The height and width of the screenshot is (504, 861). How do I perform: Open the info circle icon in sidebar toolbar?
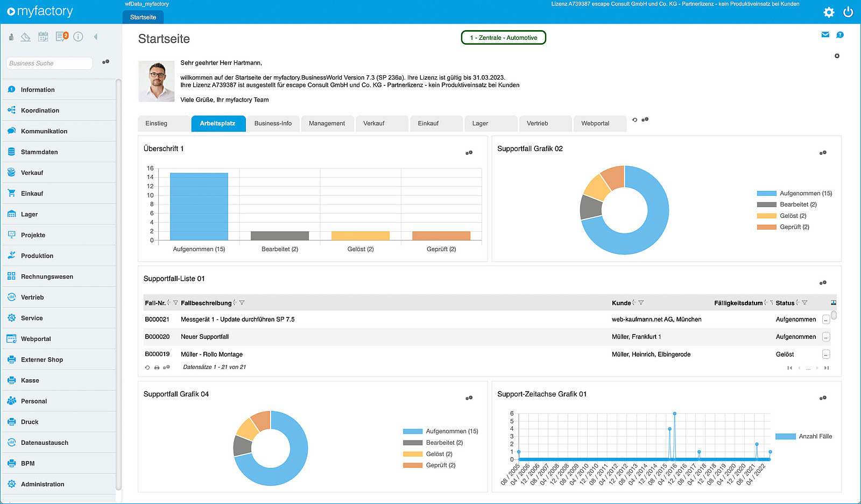(x=78, y=37)
